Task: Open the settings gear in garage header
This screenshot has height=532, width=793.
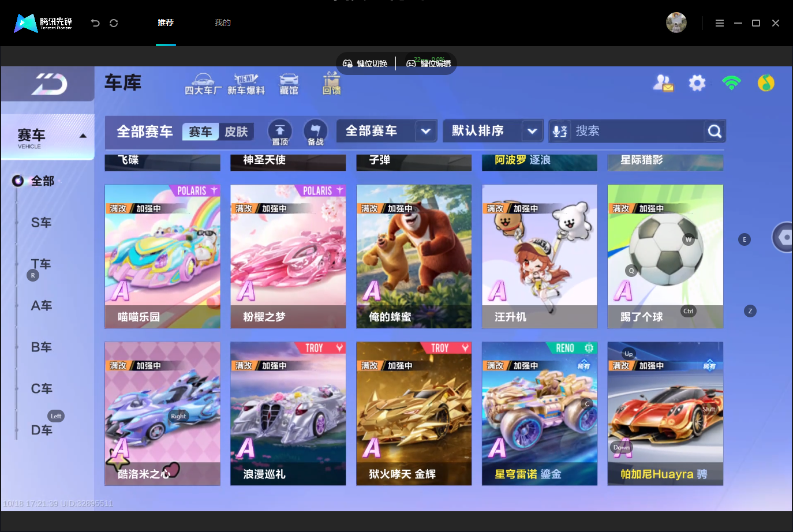Action: (x=697, y=83)
